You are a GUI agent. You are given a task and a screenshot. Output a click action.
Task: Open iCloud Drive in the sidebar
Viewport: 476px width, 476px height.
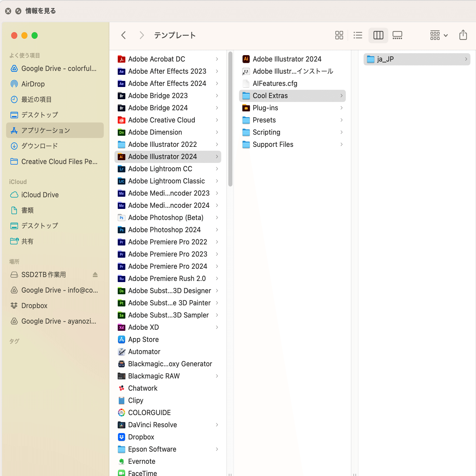(55, 195)
